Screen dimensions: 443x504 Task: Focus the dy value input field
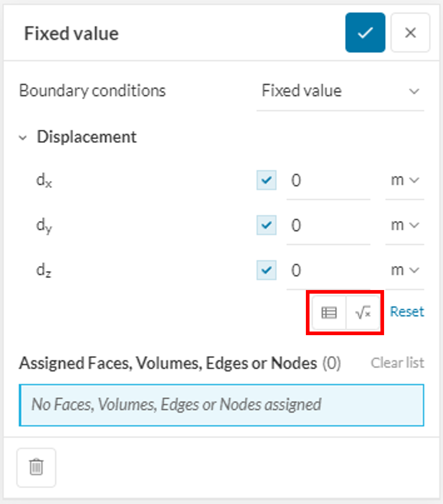[328, 225]
